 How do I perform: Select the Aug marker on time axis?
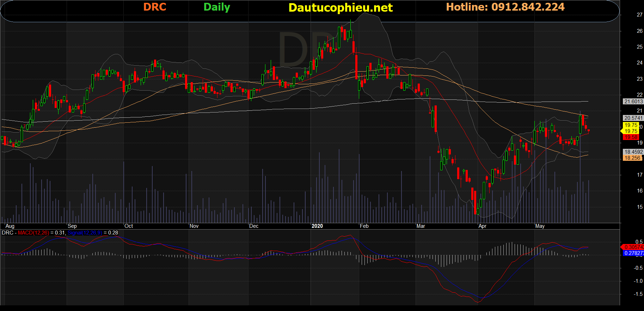pyautogui.click(x=10, y=226)
